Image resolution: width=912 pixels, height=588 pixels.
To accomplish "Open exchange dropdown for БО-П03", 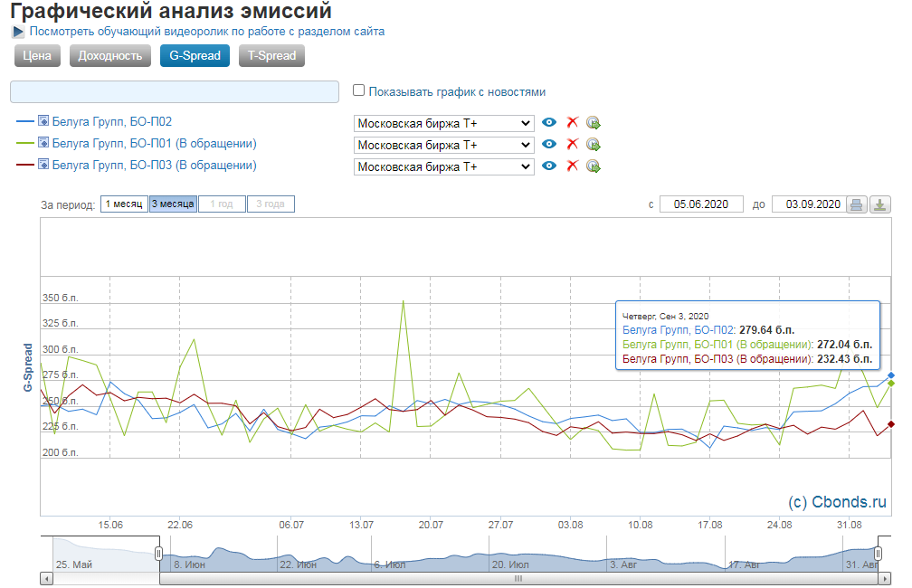I will (443, 167).
